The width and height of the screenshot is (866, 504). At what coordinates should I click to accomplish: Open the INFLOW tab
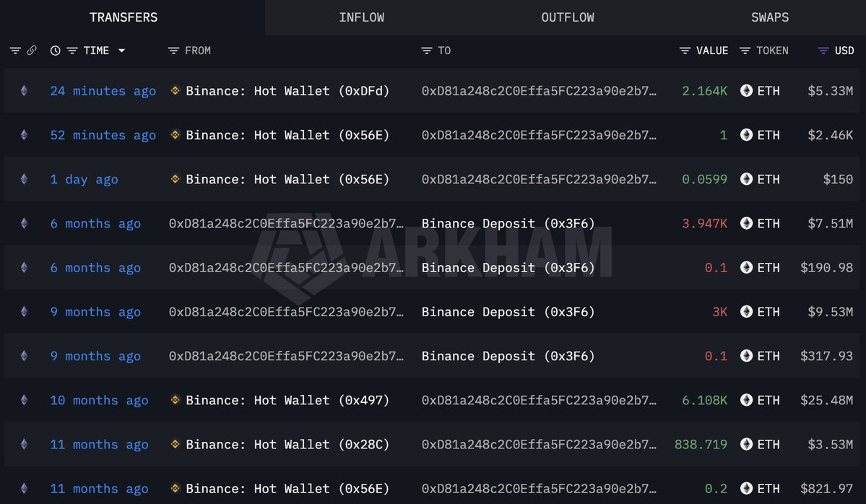tap(362, 17)
